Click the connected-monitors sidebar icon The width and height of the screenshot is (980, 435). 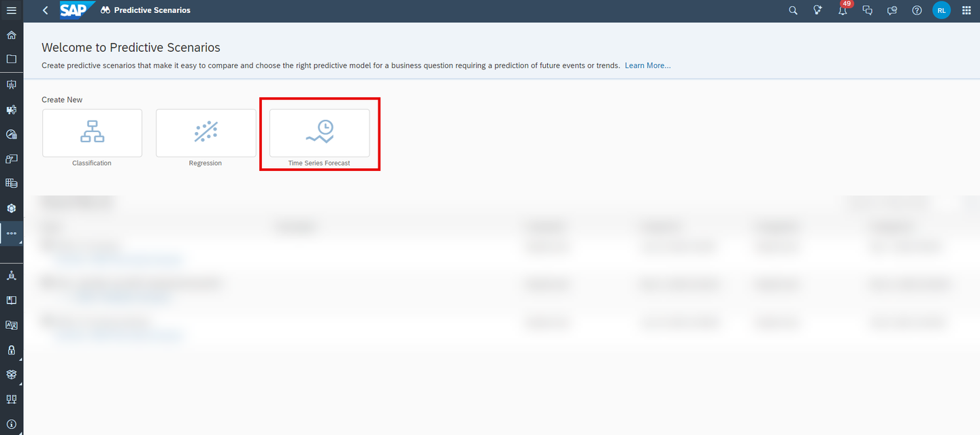click(12, 399)
